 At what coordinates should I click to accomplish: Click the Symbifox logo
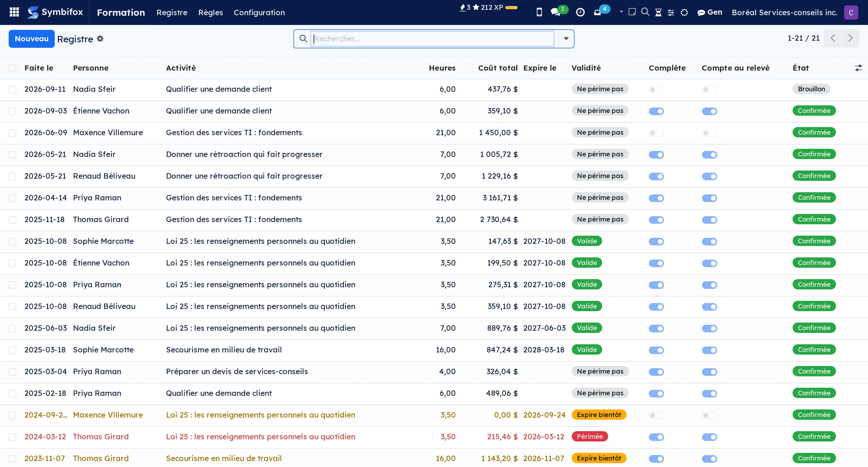pyautogui.click(x=55, y=12)
